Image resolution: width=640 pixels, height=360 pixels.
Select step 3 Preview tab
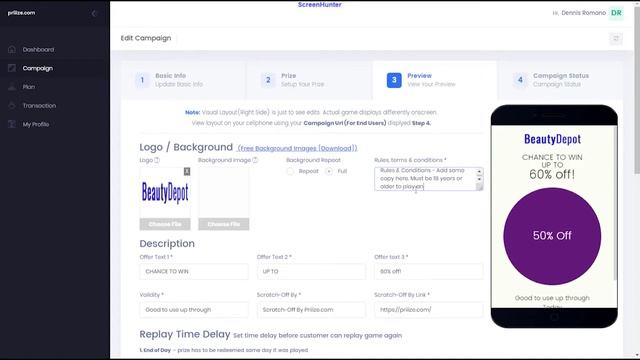(435, 80)
